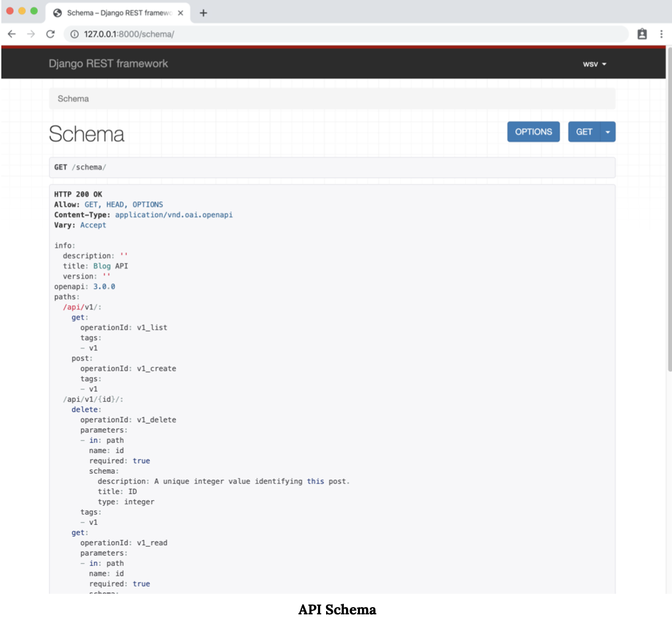Click the browser back arrow
Screen dimensions: 672x623
point(11,34)
